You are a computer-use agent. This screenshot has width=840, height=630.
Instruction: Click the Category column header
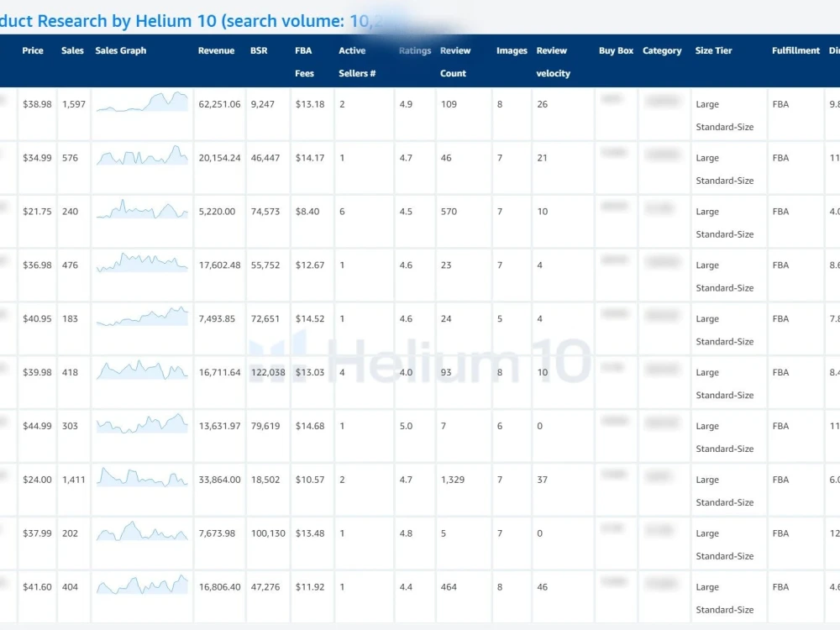pyautogui.click(x=662, y=50)
